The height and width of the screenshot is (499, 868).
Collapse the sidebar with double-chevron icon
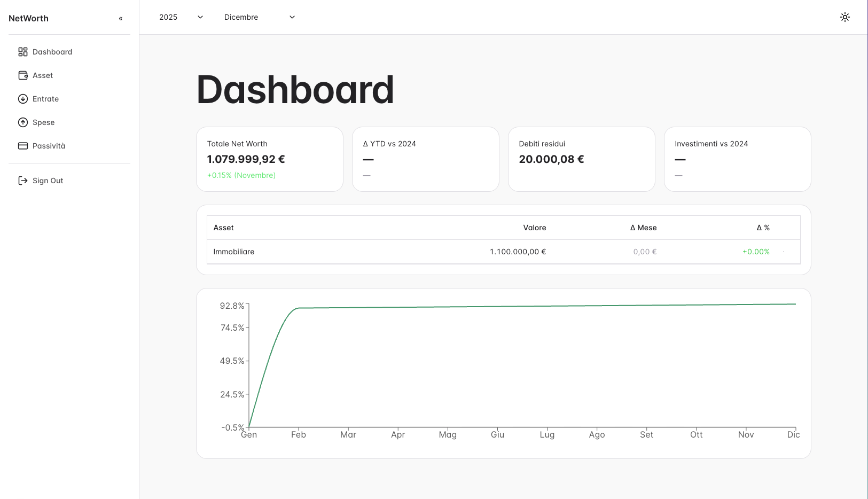(121, 18)
